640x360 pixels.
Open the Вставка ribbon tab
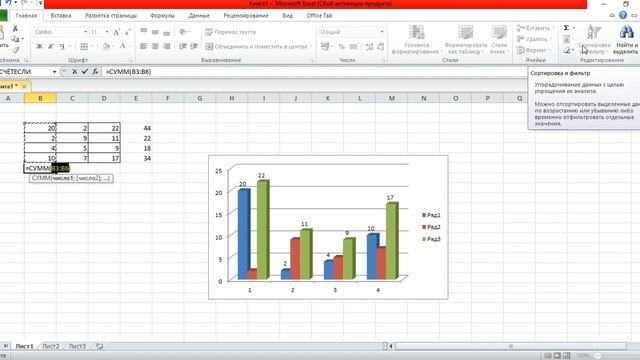[61, 16]
